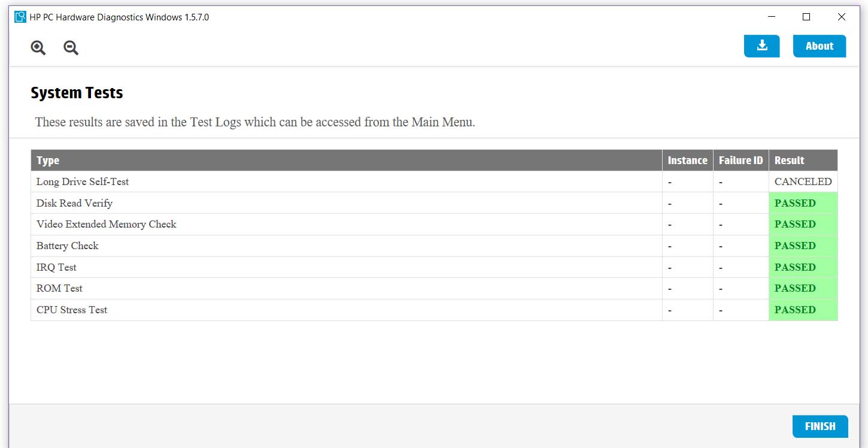
Task: Open the About page
Action: click(819, 46)
